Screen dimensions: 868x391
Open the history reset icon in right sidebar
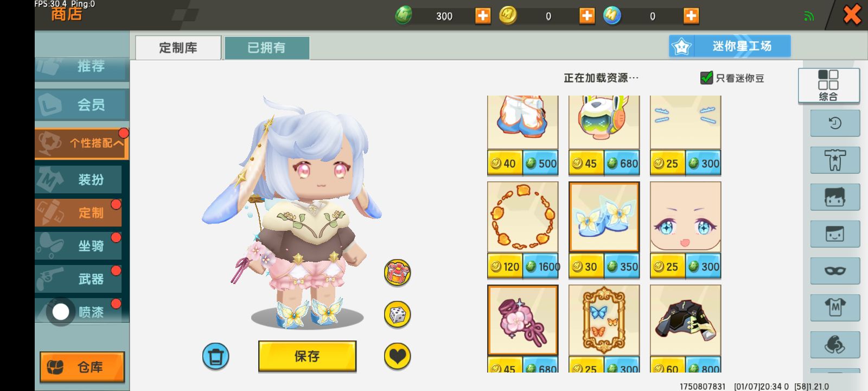[835, 123]
